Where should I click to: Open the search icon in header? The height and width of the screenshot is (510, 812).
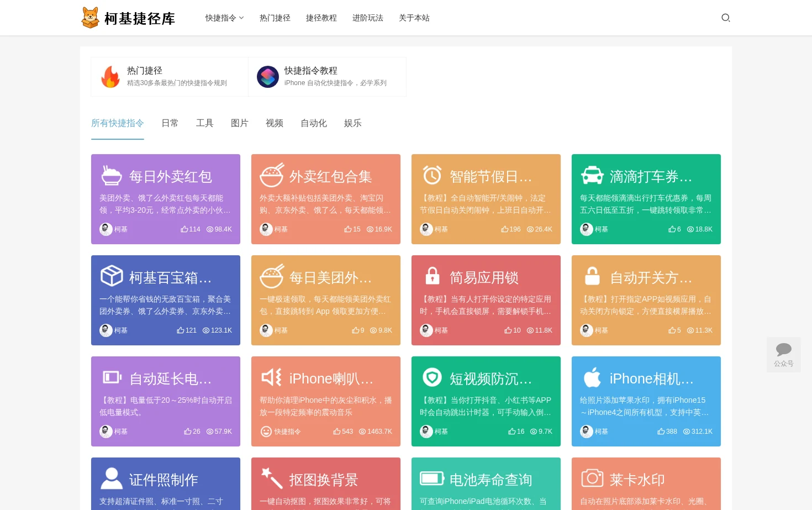click(x=726, y=18)
